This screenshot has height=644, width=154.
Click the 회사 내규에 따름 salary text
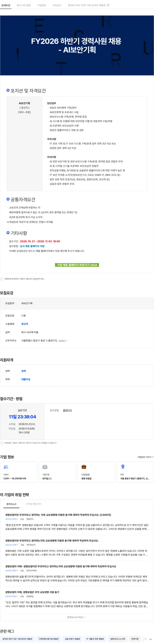pos(30,332)
